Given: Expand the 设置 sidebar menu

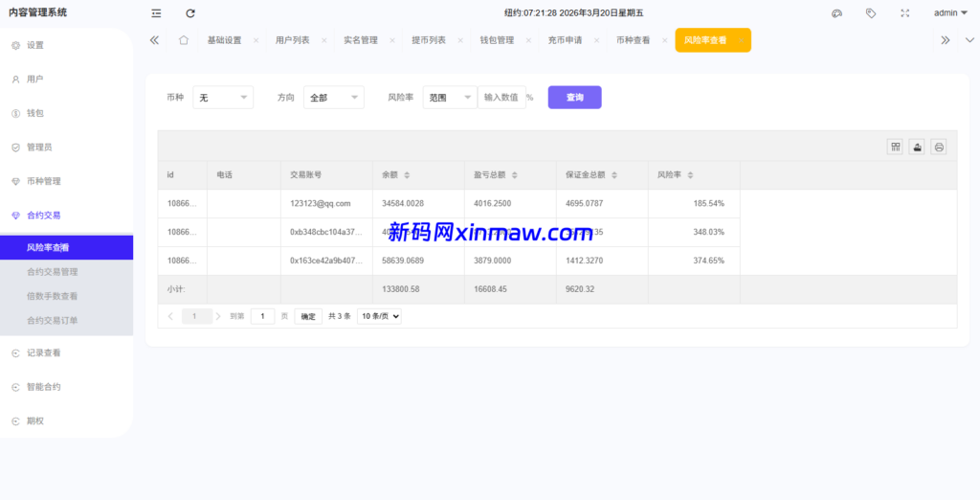Looking at the screenshot, I should point(66,45).
